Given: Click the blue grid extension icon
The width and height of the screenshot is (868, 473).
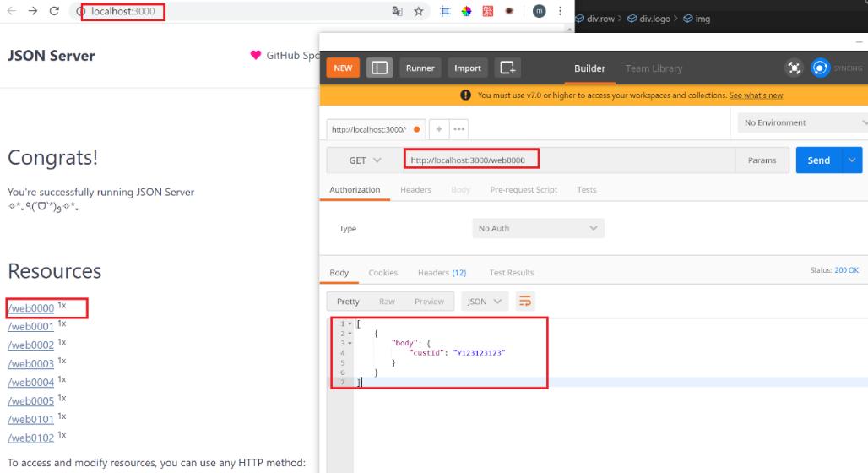Looking at the screenshot, I should [x=445, y=11].
